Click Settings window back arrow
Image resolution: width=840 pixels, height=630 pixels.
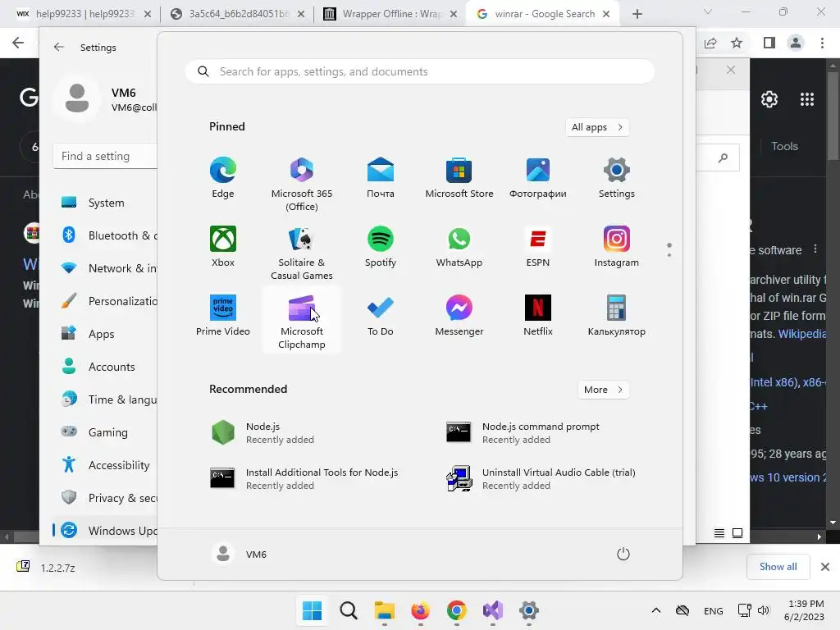point(59,47)
